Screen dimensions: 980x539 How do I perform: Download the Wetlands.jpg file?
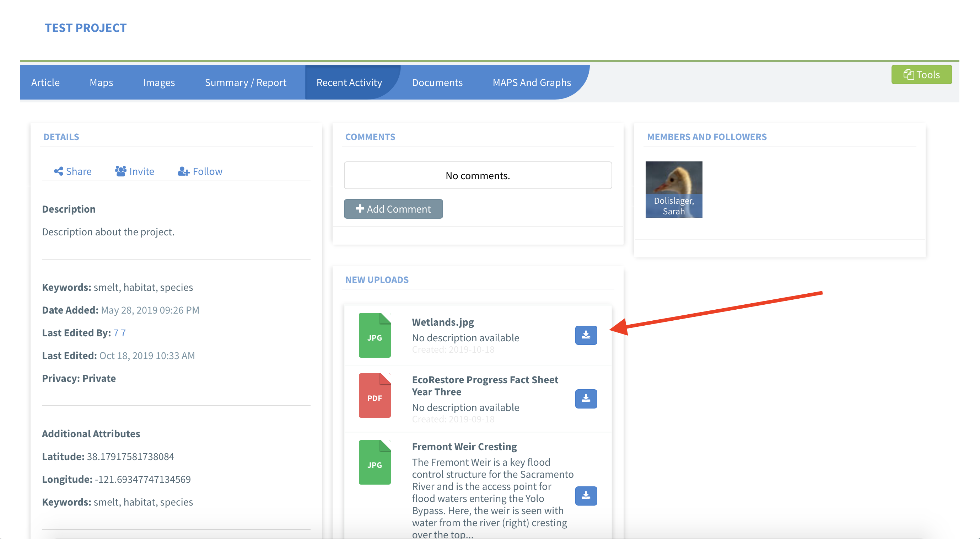coord(586,335)
